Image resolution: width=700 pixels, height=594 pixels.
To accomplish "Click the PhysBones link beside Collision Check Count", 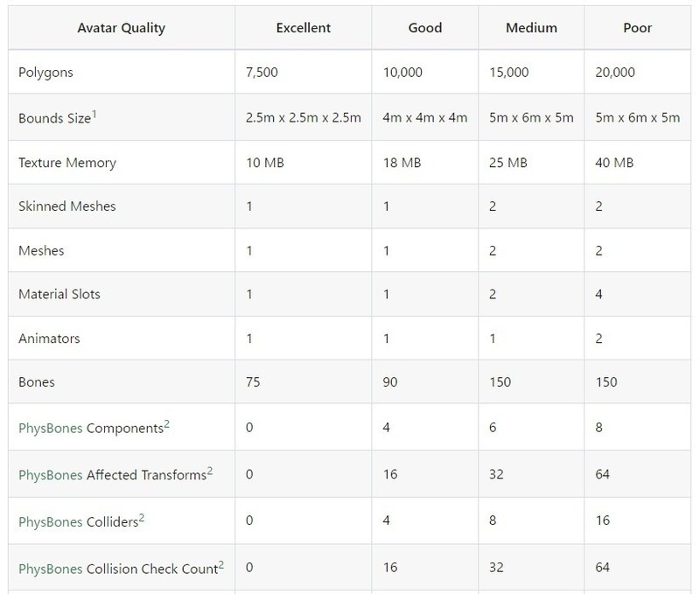I will (50, 569).
